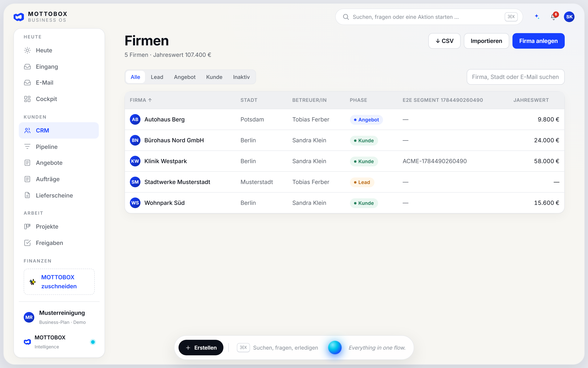588x368 pixels.
Task: Click the Importieren button
Action: 487,41
